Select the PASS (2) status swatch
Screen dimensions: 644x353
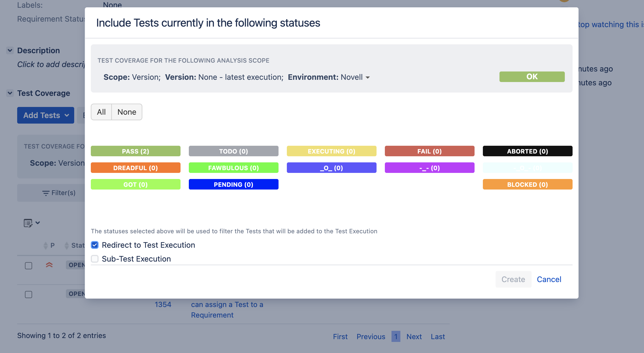click(x=136, y=151)
